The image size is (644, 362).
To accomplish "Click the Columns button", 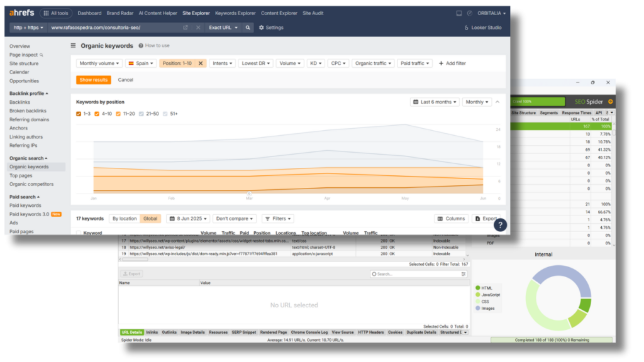I will tap(452, 219).
